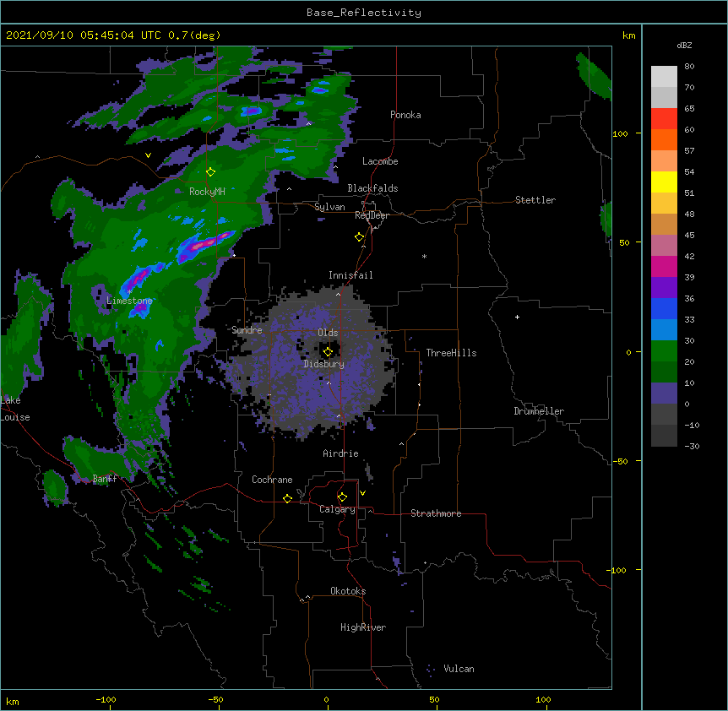
Task: Click the Didsbury label
Action: (324, 364)
